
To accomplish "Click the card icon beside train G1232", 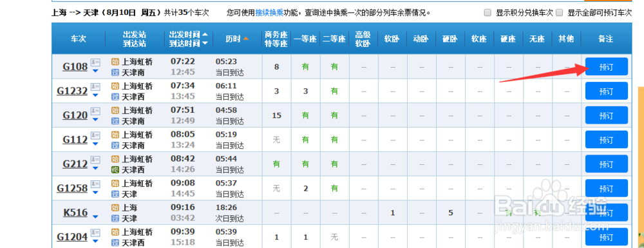I will coord(95,86).
